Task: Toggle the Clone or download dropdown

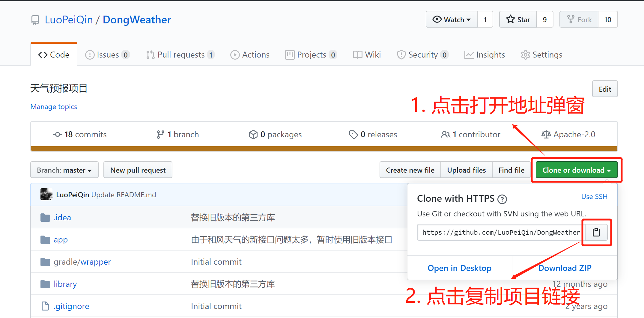Action: pos(577,170)
